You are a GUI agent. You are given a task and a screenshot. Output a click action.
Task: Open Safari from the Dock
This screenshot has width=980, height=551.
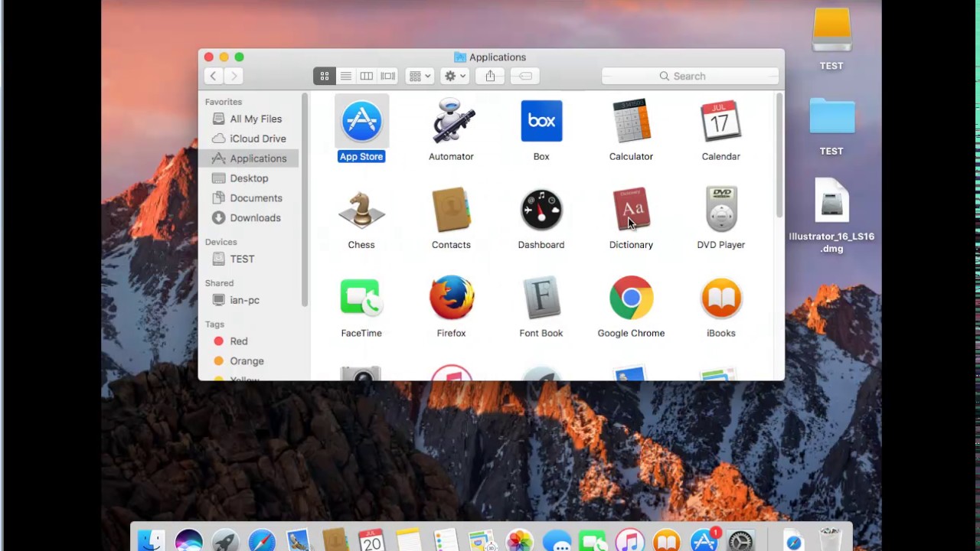262,541
